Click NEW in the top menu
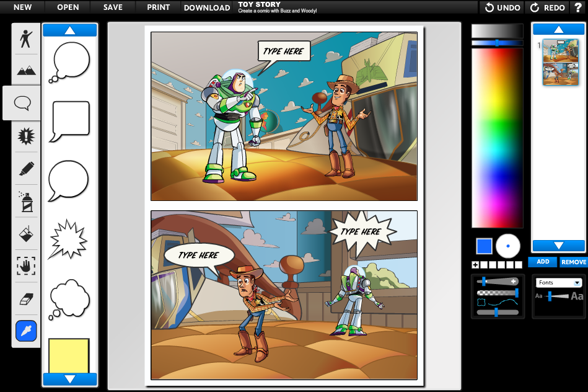This screenshot has width=588, height=392. pos(22,7)
